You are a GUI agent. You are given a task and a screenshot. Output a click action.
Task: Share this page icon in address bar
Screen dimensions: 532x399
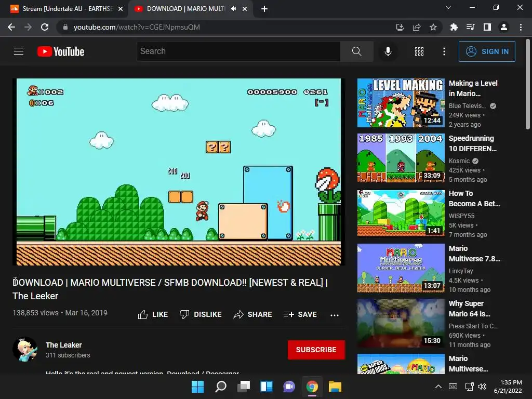tap(416, 27)
